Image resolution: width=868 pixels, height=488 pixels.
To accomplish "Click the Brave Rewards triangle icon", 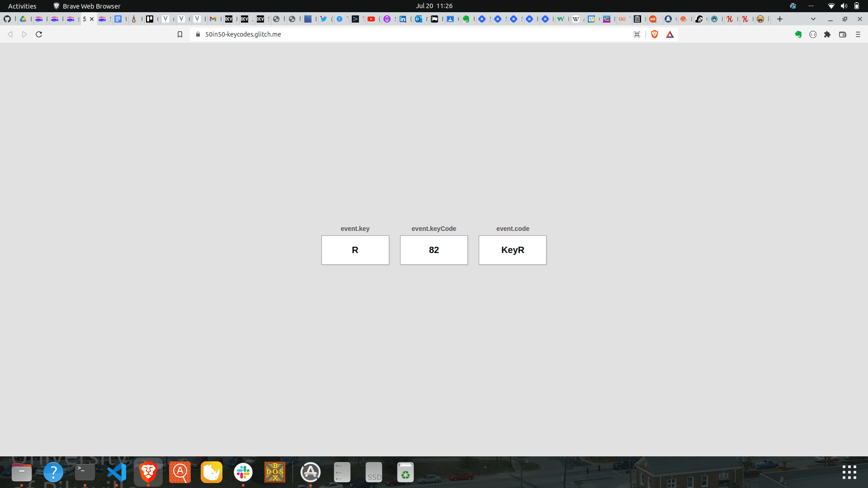I will click(670, 34).
